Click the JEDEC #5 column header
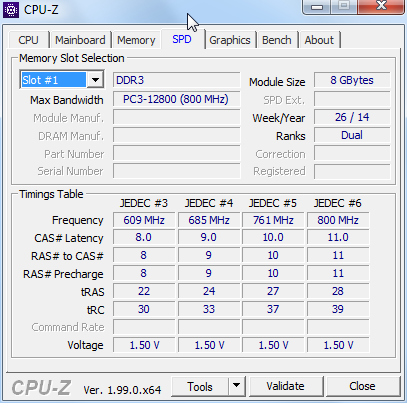The height and width of the screenshot is (403, 407). pos(273,203)
